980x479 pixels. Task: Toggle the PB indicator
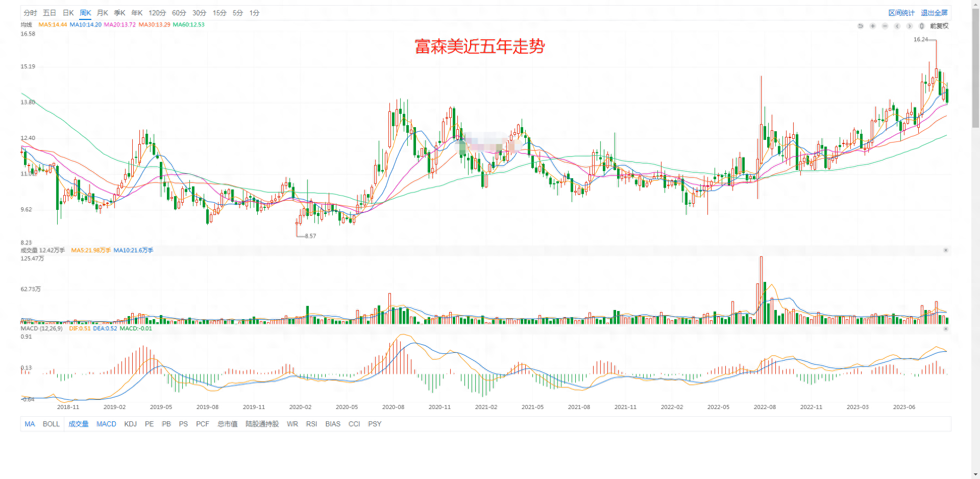pyautogui.click(x=166, y=424)
